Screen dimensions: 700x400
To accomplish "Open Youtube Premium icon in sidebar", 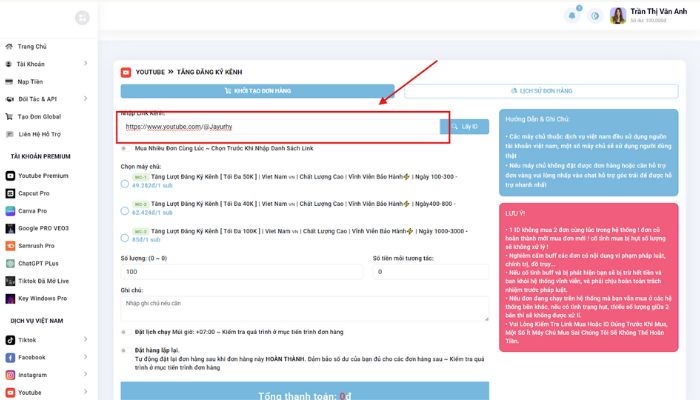I will point(10,176).
